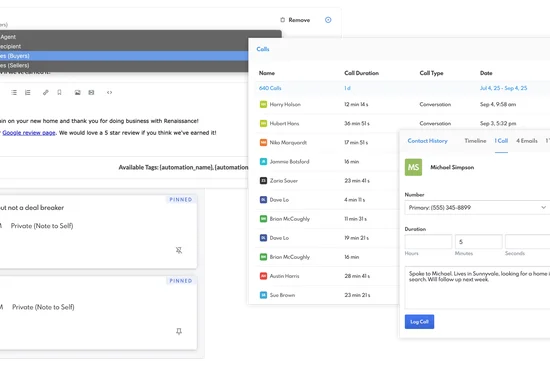
Task: Click the Minutes field showing 5
Action: (479, 242)
